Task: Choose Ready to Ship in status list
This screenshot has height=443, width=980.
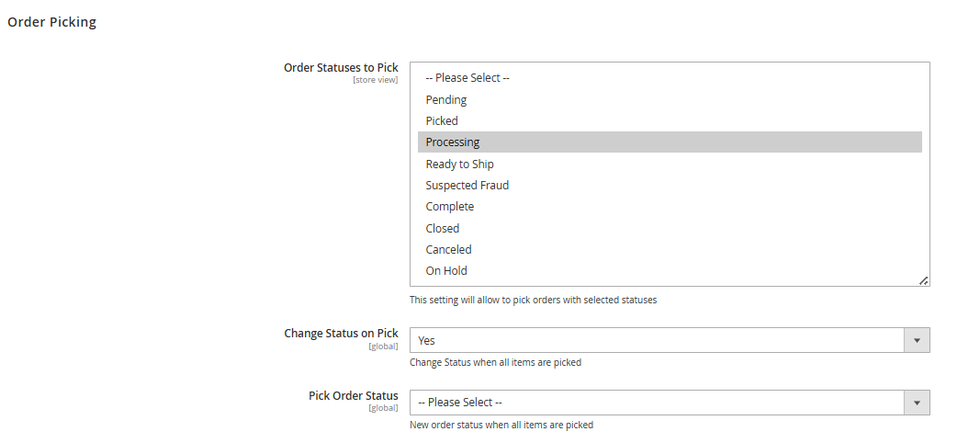Action: (459, 164)
